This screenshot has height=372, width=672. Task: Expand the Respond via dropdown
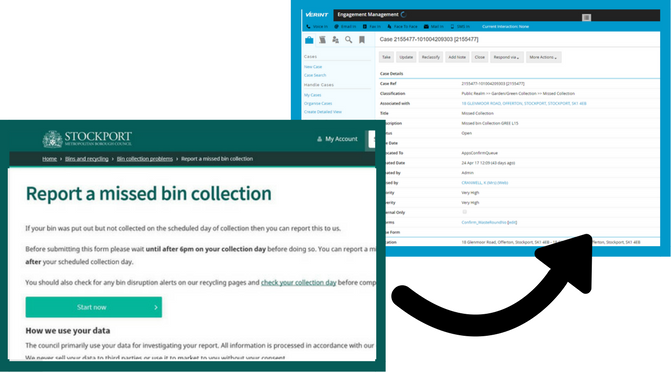point(507,57)
